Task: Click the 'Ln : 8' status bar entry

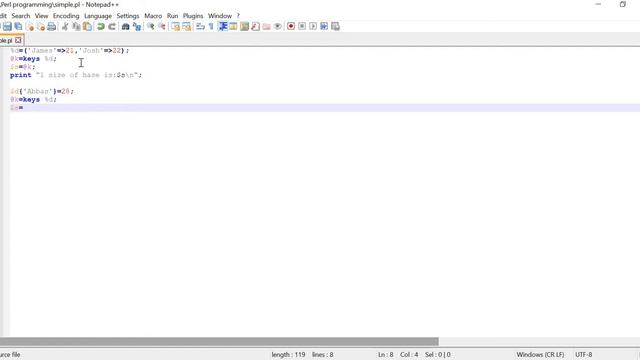Action: (x=386, y=355)
